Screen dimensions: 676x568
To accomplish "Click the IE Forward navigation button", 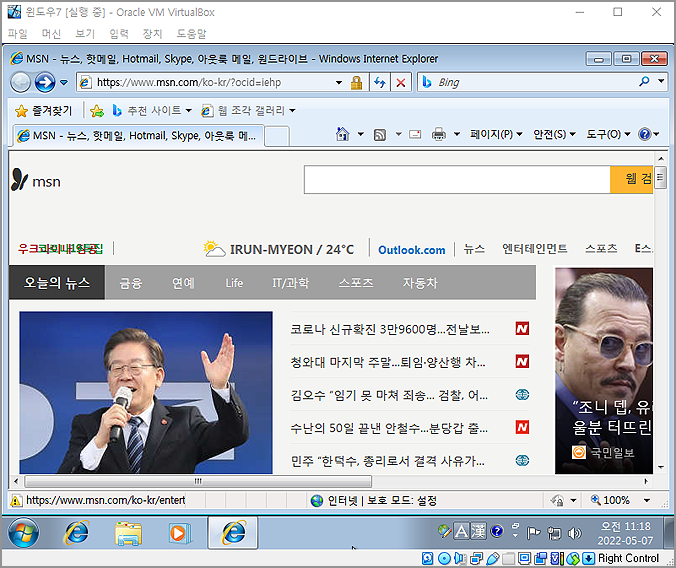I will (x=45, y=82).
